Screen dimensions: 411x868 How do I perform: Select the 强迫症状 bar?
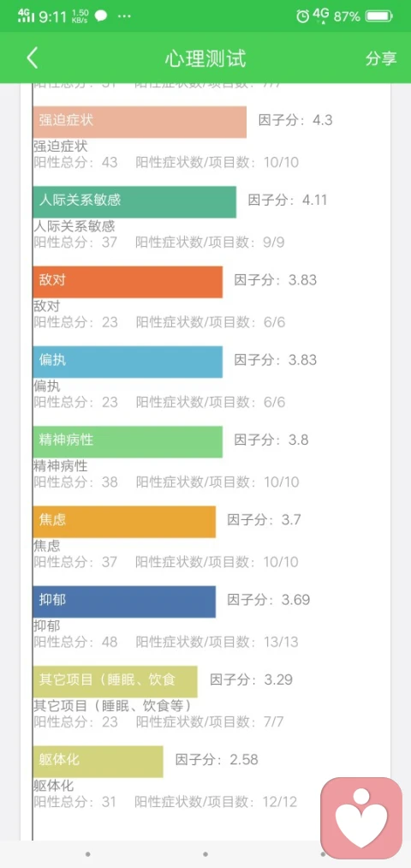pyautogui.click(x=140, y=122)
